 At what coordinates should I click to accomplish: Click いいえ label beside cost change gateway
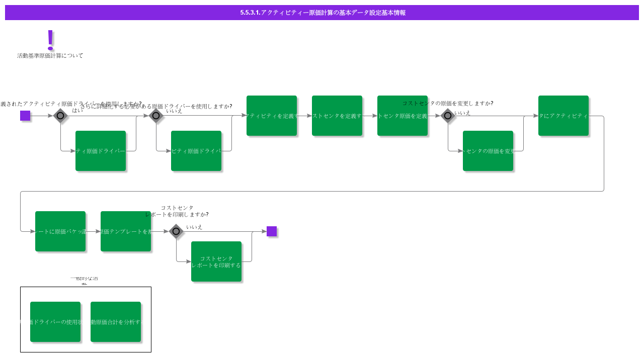click(x=462, y=113)
